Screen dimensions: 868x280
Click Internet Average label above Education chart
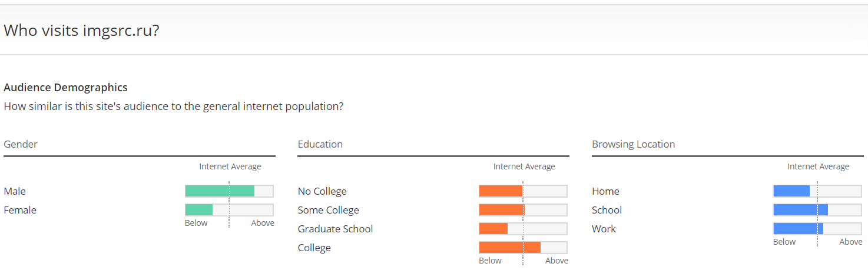click(x=524, y=166)
